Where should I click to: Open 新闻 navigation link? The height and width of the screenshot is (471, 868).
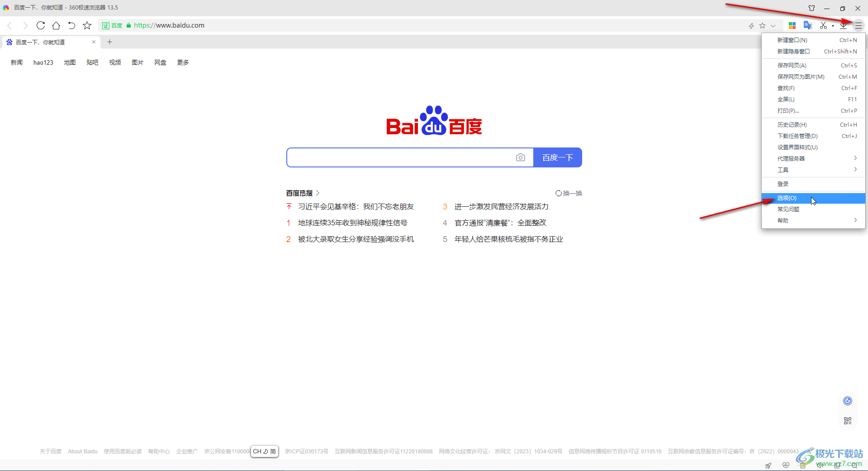tap(17, 62)
